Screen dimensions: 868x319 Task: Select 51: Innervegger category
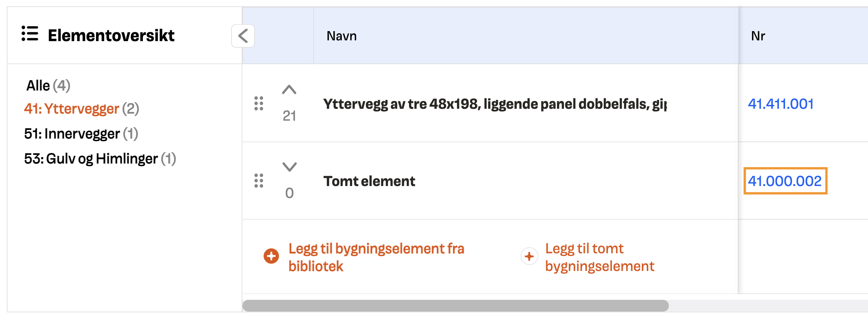81,134
